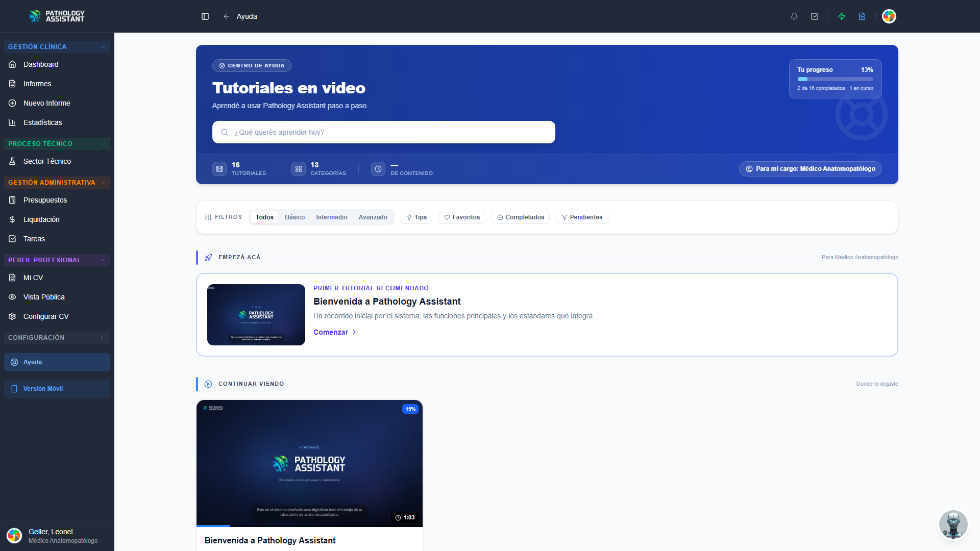Click the Informes document icon
980x551 pixels.
tap(12, 84)
